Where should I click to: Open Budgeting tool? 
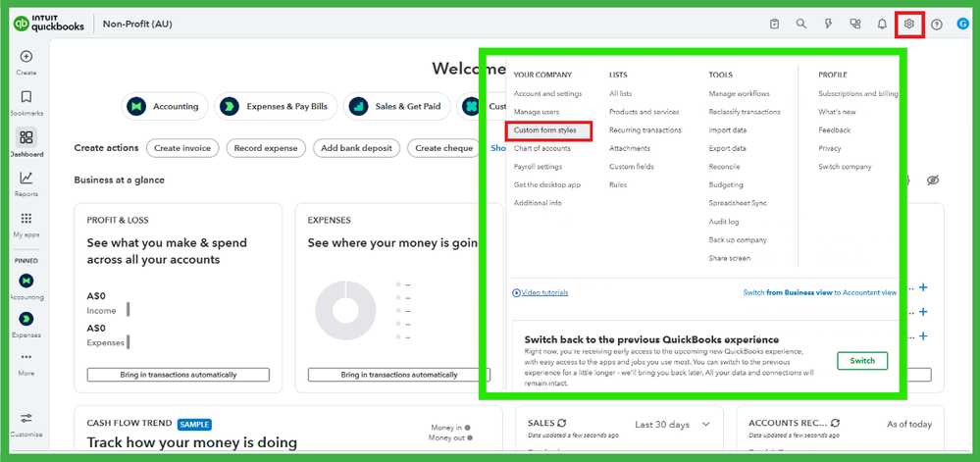(x=726, y=185)
